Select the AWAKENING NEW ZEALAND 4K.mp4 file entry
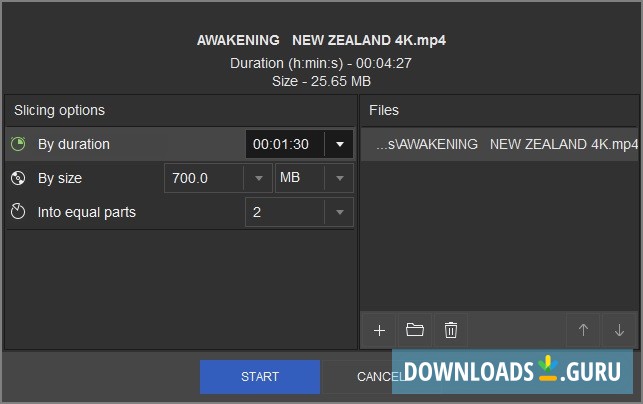 505,145
